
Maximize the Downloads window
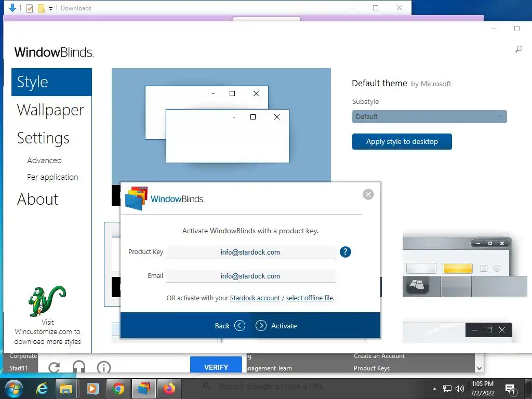[376, 8]
